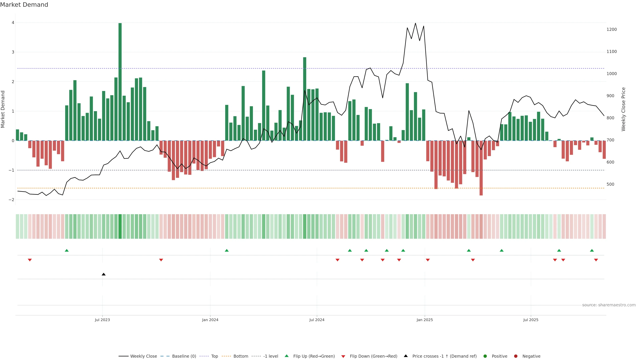Click the darkest green heatmap cell
This screenshot has height=362, width=644.
120,226
